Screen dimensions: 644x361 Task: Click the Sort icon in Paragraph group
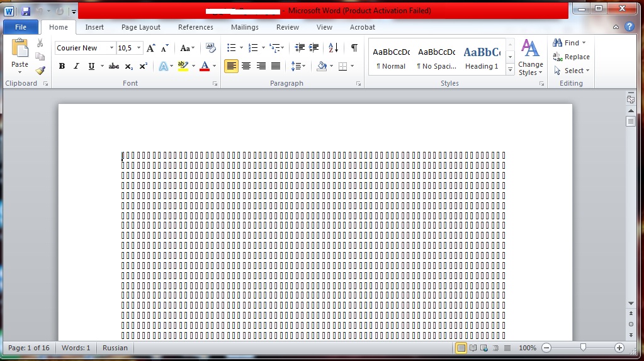(334, 48)
